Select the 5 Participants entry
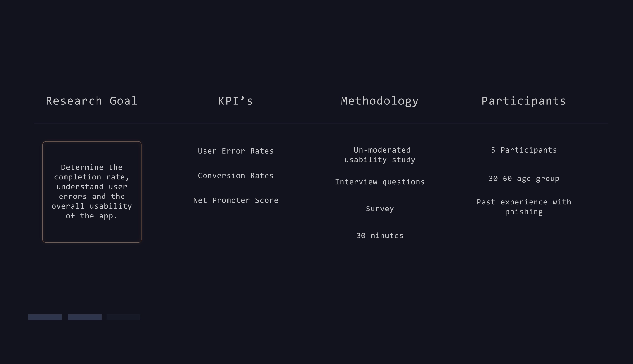 click(523, 150)
